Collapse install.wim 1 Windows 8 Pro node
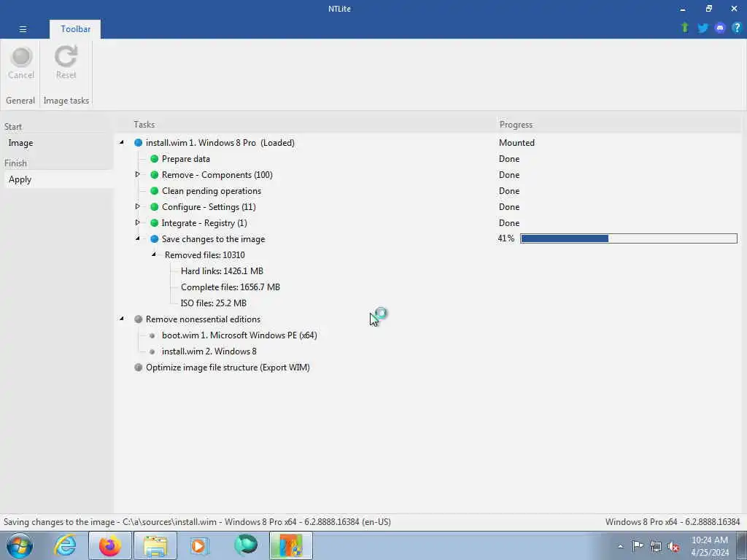747x560 pixels. (122, 142)
